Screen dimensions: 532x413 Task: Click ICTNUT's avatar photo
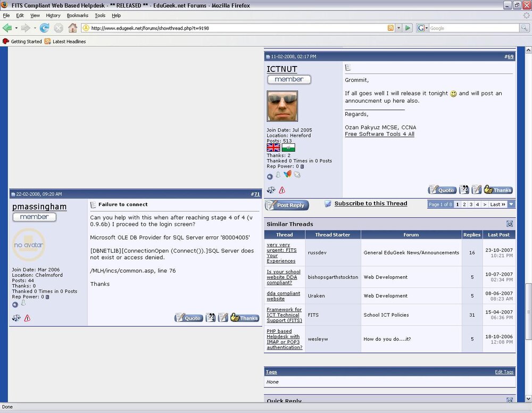[282, 106]
